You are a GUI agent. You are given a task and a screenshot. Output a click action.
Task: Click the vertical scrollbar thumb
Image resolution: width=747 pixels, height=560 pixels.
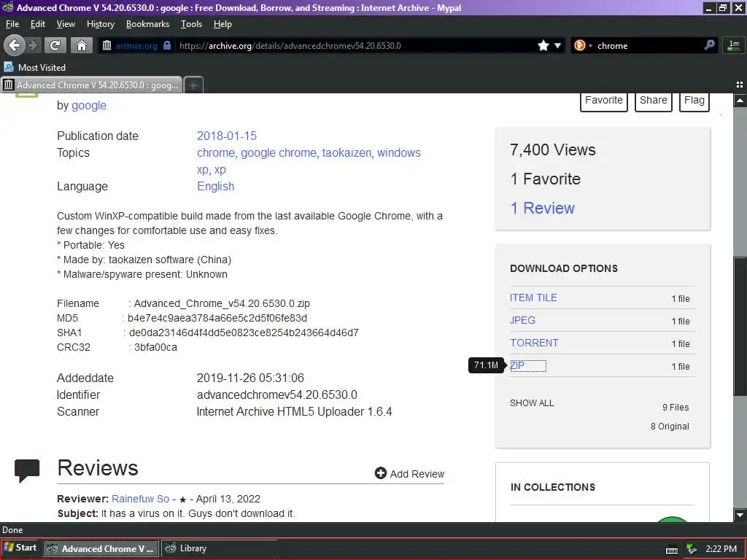coord(740,326)
